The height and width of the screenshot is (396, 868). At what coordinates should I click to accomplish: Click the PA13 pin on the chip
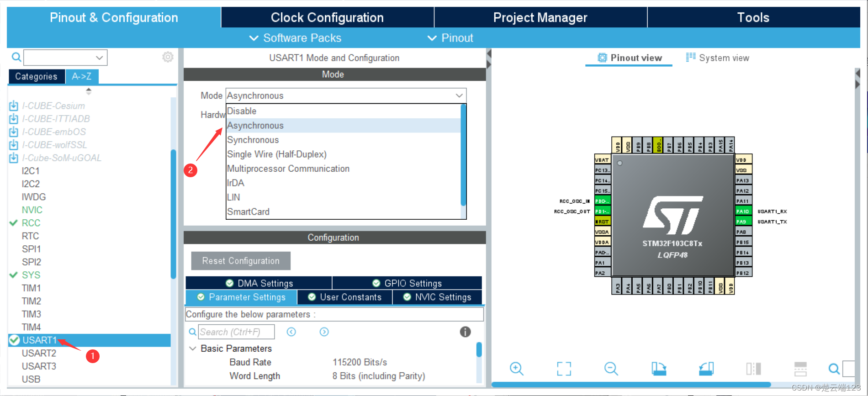[743, 180]
